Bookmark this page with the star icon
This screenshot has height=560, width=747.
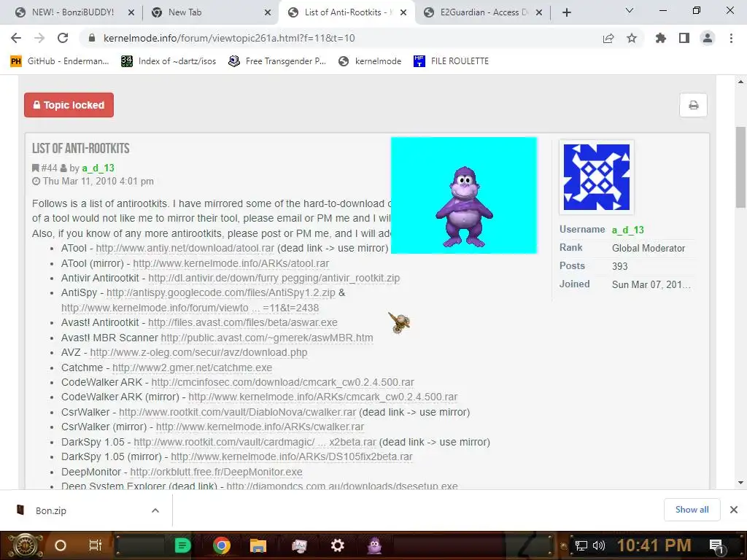click(632, 38)
